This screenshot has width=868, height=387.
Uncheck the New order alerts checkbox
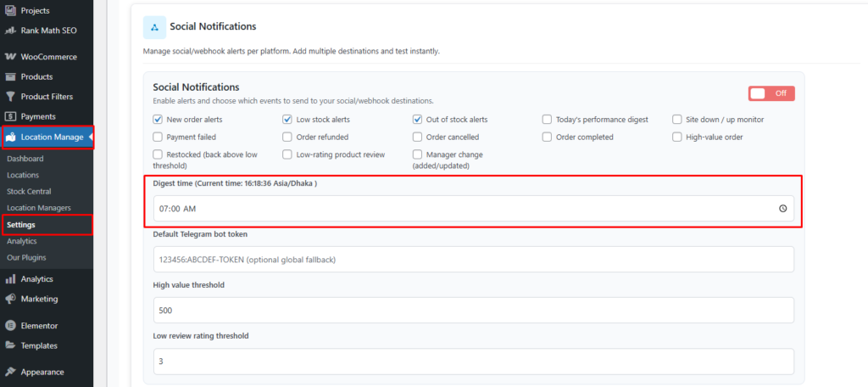click(158, 120)
